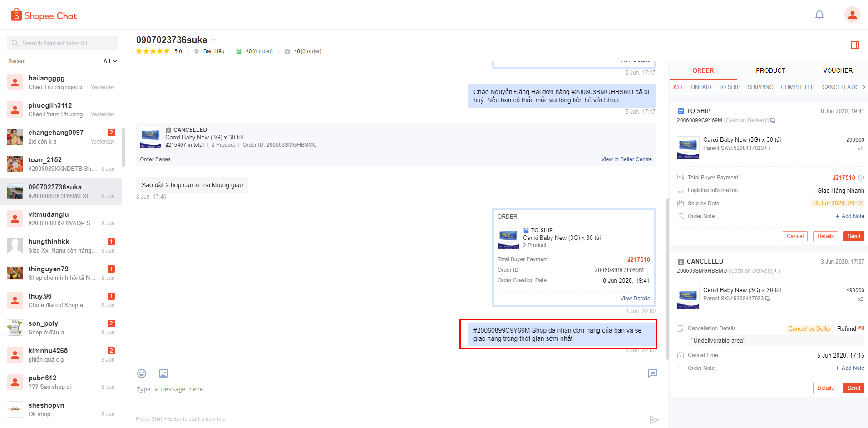Select the ALL orders filter
This screenshot has width=868, height=428.
[x=678, y=87]
